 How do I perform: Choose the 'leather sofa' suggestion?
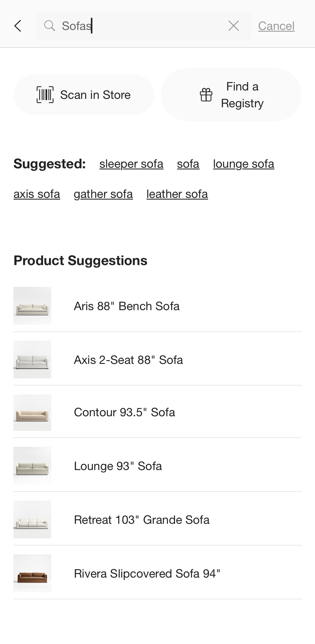177,194
